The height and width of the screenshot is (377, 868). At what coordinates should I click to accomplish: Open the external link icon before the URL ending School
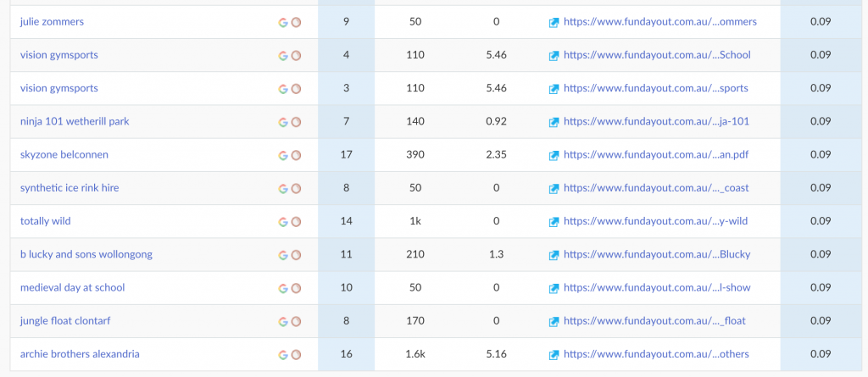click(x=554, y=56)
